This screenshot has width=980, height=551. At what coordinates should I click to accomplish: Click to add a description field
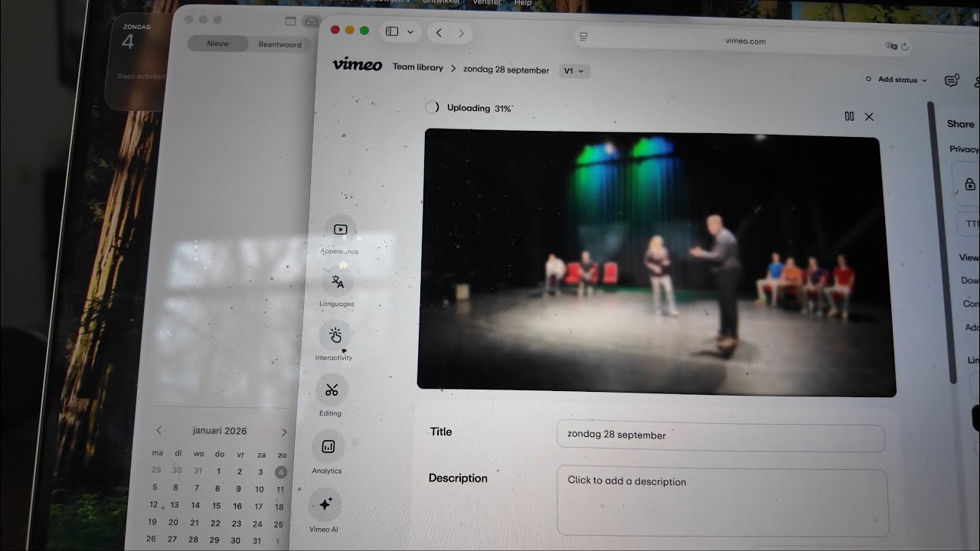coord(722,501)
